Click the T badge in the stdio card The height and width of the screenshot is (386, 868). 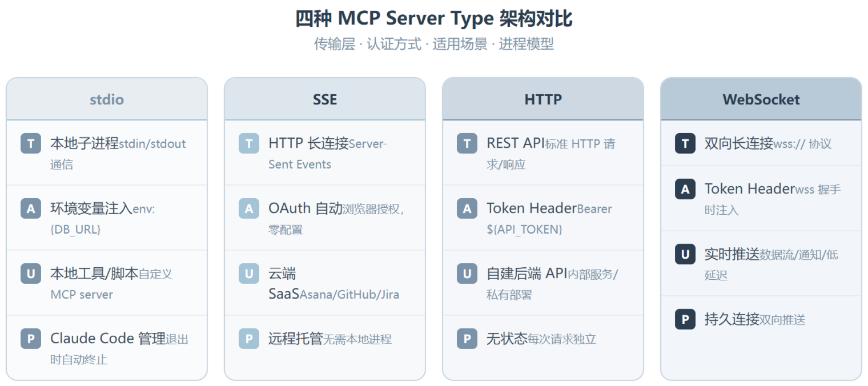[31, 143]
